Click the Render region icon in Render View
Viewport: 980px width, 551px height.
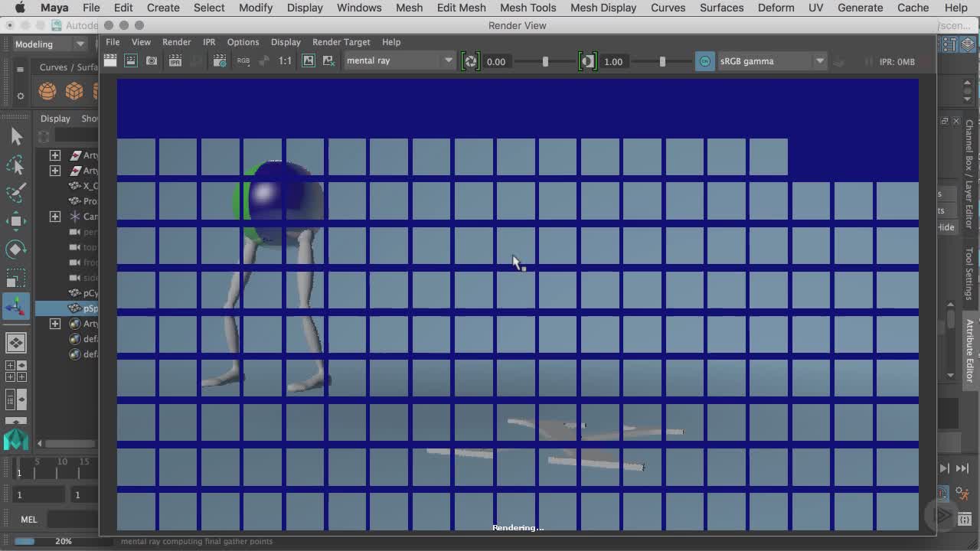(131, 60)
